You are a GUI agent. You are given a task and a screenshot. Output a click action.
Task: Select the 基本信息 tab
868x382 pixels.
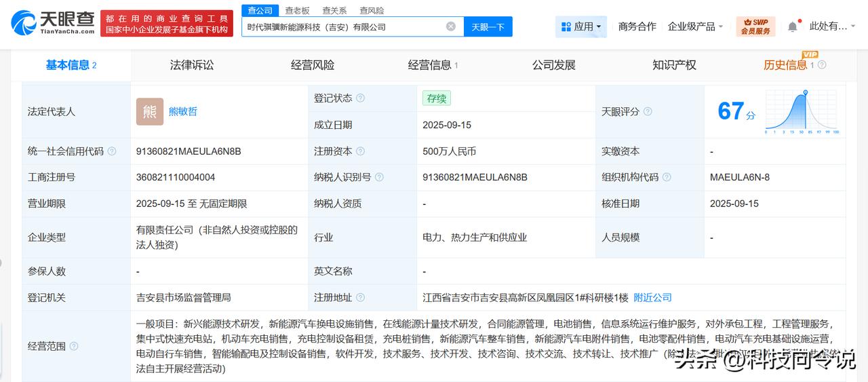pos(71,65)
